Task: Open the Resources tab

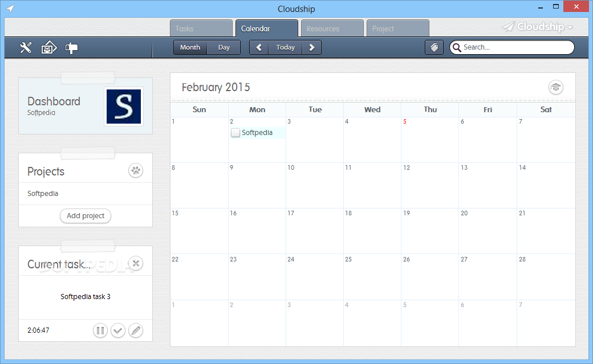Action: tap(332, 28)
